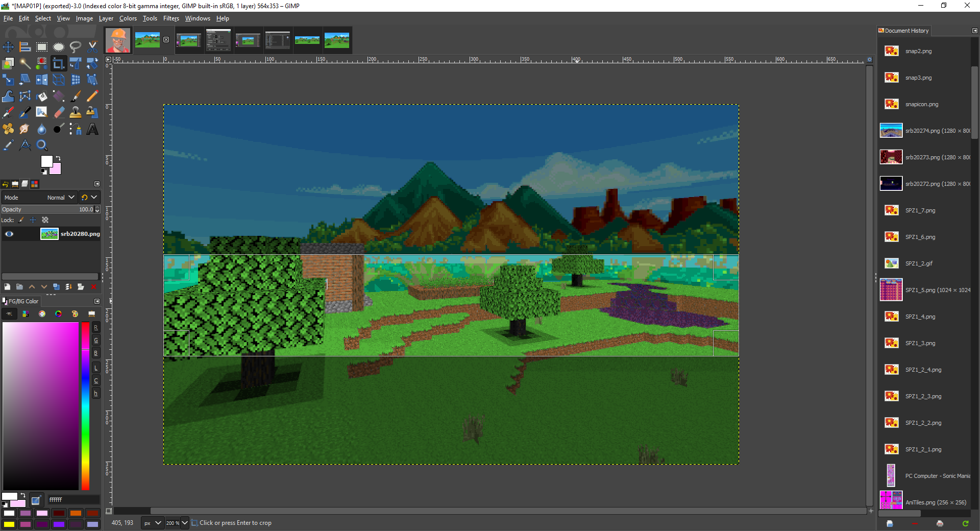Open the px unit dropdown in status bar
This screenshot has width=980, height=531.
152,523
